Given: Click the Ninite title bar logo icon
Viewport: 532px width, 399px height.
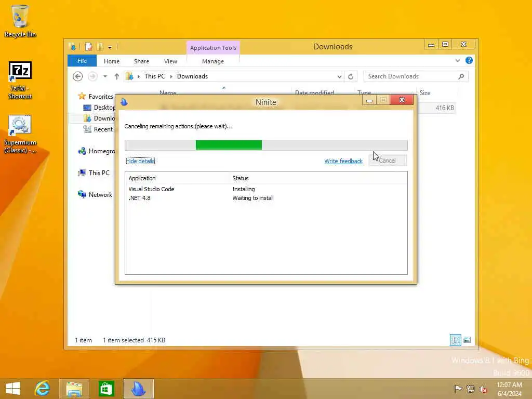Looking at the screenshot, I should click(x=124, y=102).
